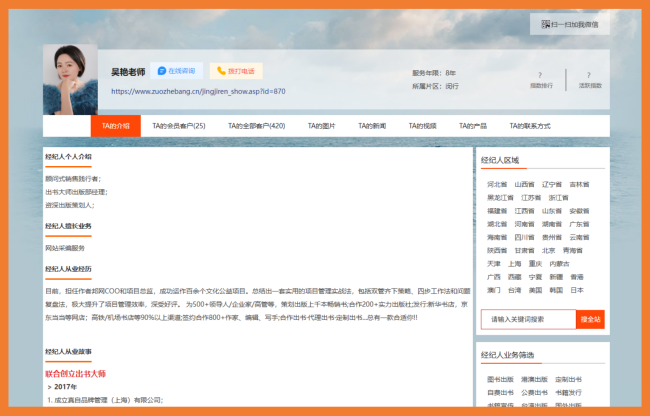Choose 上海 from the agent regions
Screen dimensions: 650x416
tap(516, 263)
